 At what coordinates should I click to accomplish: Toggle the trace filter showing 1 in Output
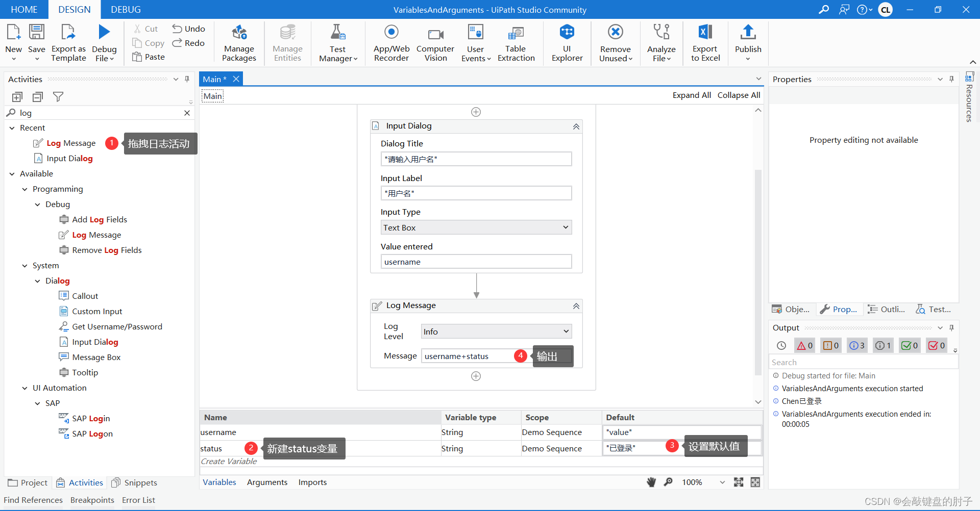pos(883,345)
